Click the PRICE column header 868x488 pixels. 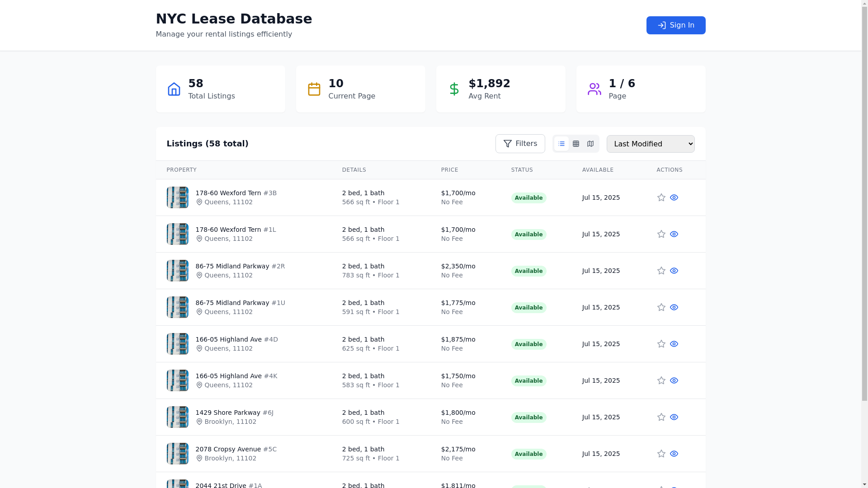[x=450, y=170]
